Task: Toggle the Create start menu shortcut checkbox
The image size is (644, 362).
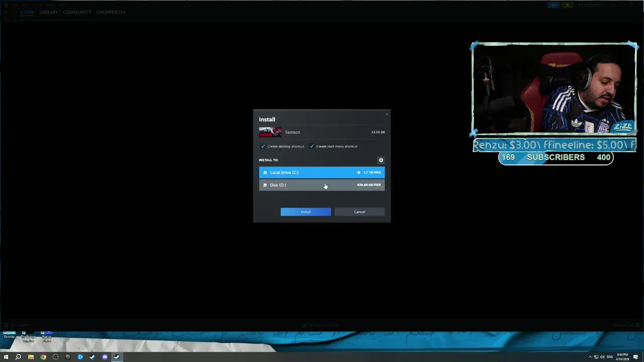Action: (311, 146)
